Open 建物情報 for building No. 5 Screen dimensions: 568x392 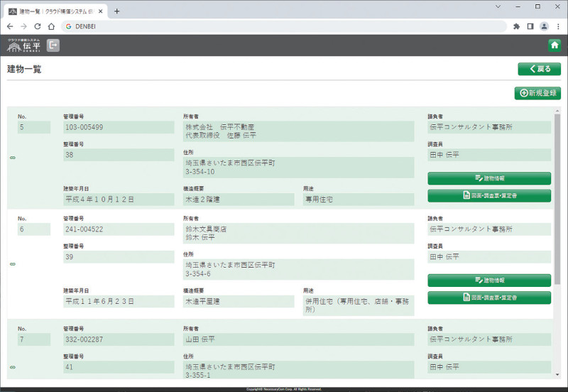[489, 178]
